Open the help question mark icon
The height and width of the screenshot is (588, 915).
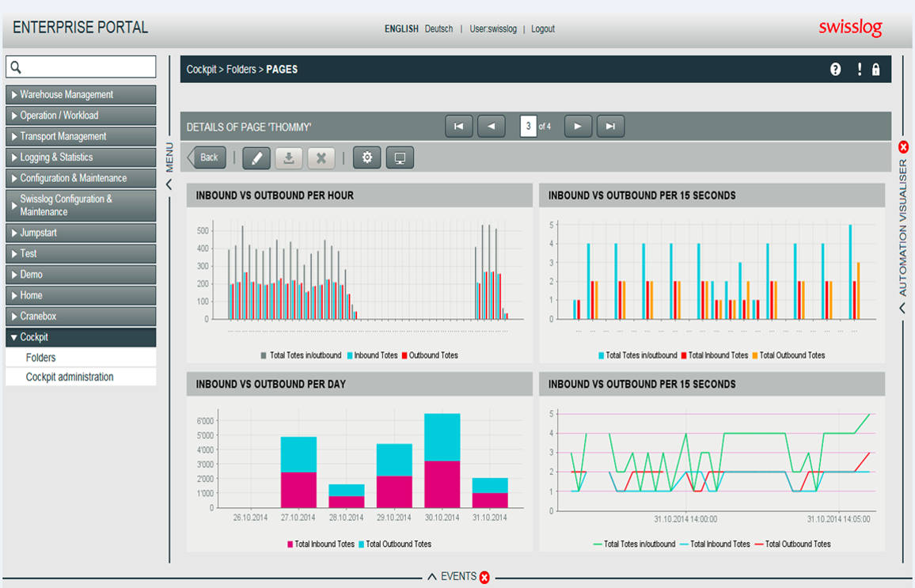[x=836, y=70]
